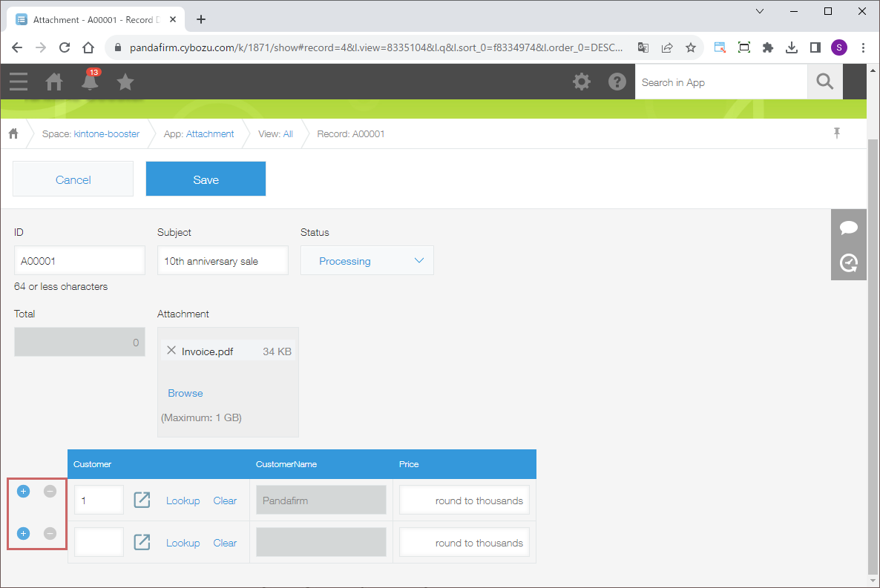880x588 pixels.
Task: Click the Save button
Action: click(x=206, y=179)
